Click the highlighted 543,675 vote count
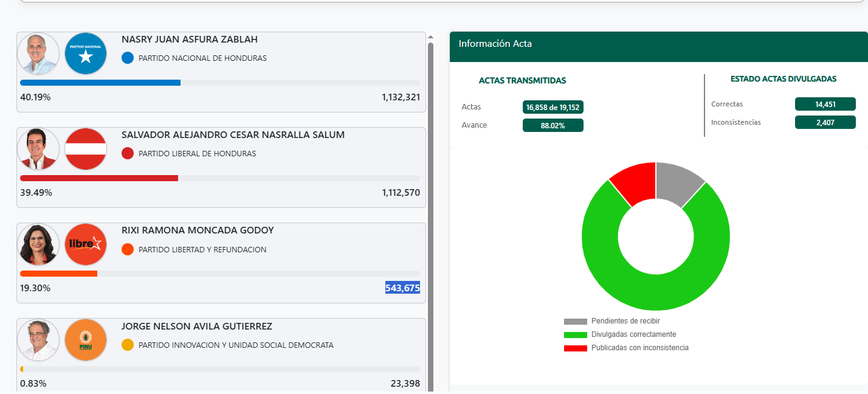Viewport: 868px width, 394px height. click(402, 288)
